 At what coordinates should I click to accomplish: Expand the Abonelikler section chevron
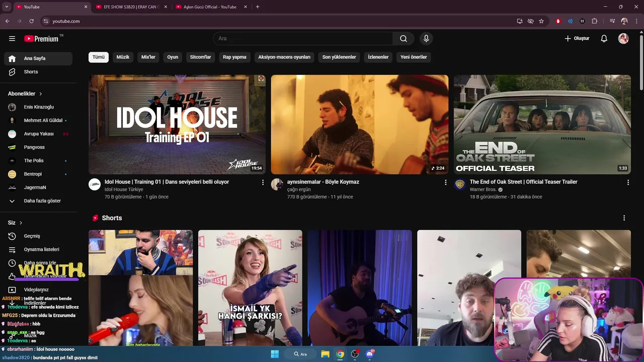click(x=41, y=94)
